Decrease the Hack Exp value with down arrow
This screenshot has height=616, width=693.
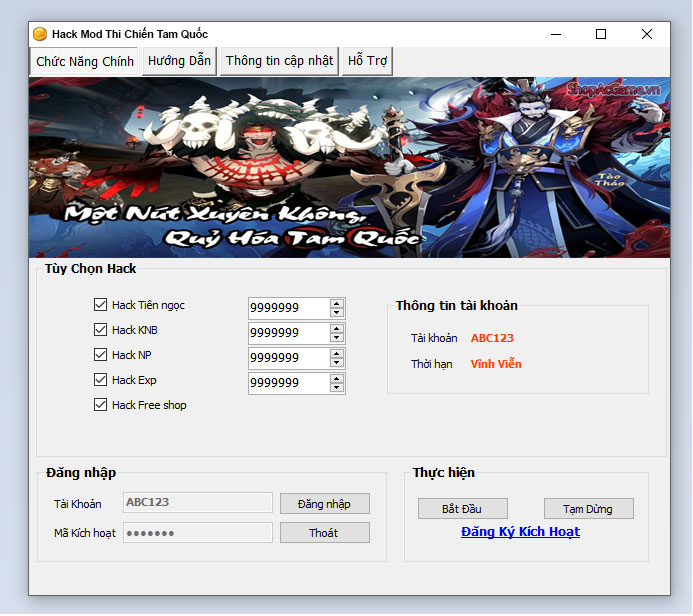[336, 388]
